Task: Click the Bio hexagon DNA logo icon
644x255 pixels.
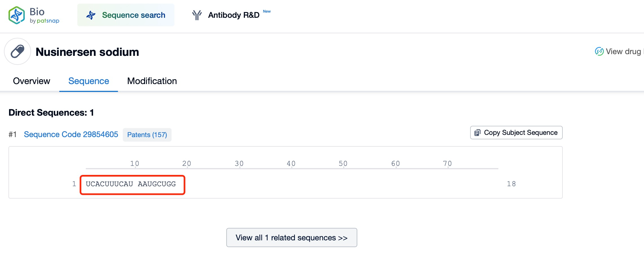Action: click(17, 15)
